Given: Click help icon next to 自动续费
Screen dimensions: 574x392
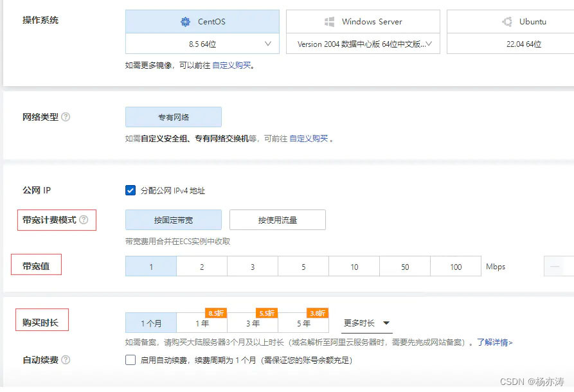Looking at the screenshot, I should tap(66, 360).
